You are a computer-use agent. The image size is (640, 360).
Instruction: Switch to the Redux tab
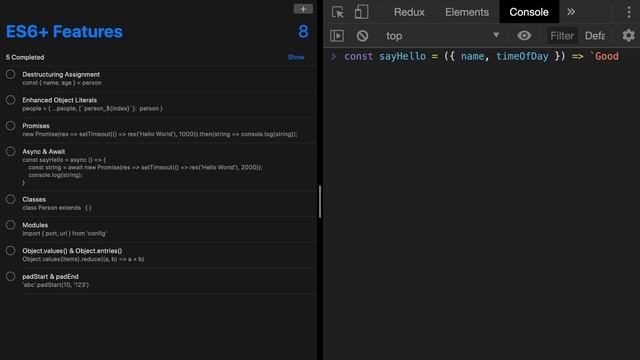coord(409,12)
